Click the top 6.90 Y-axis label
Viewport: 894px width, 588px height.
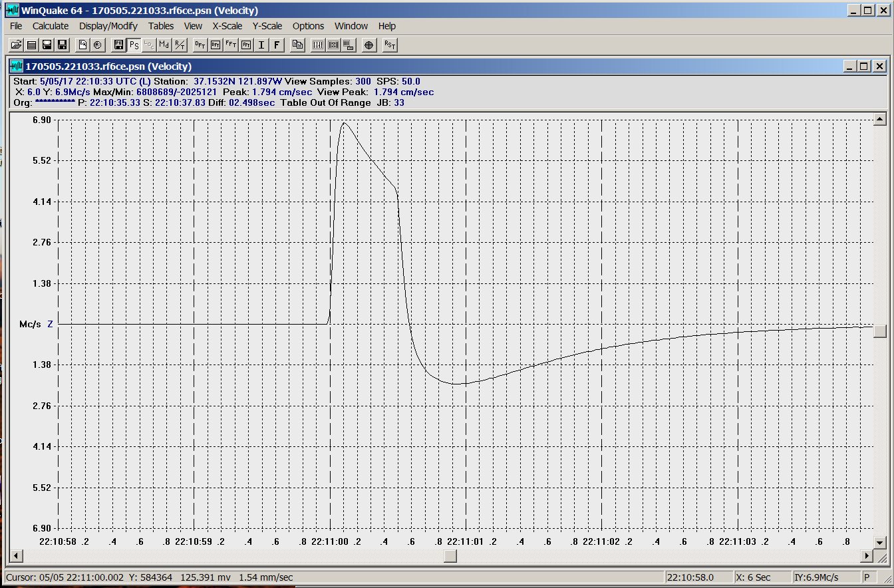(x=41, y=120)
